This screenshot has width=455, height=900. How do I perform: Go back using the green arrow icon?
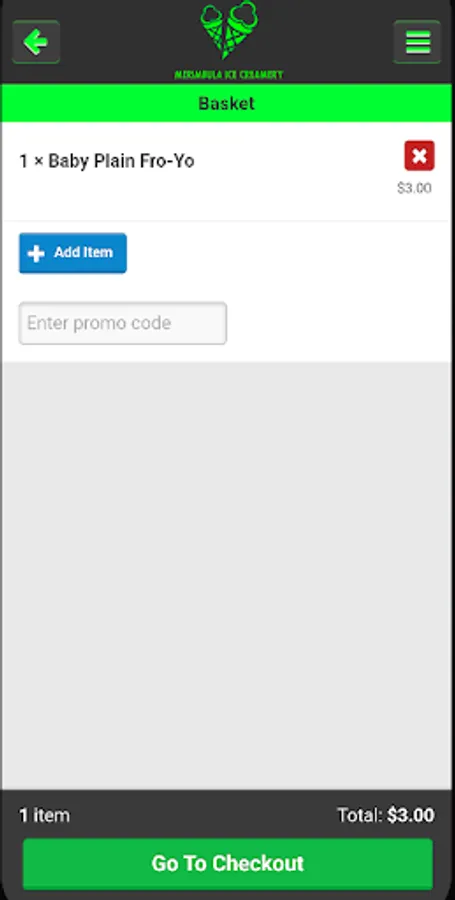coord(36,42)
